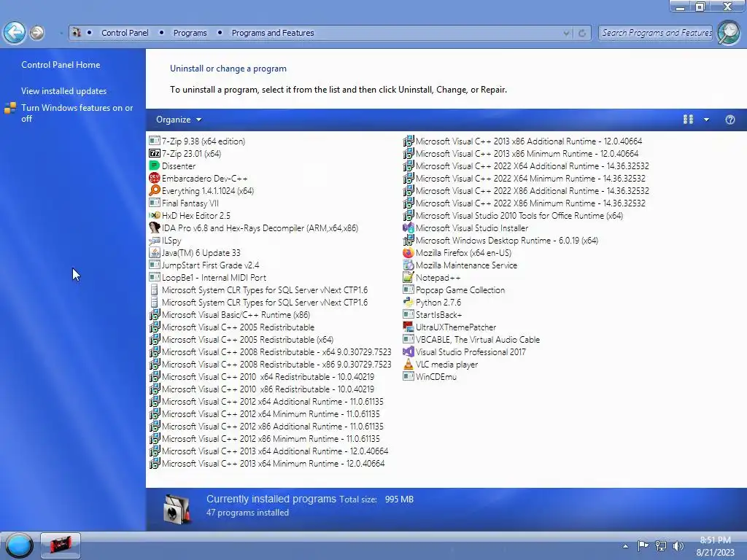Click the Search Programs and Features field
Image resolution: width=747 pixels, height=560 pixels.
655,33
